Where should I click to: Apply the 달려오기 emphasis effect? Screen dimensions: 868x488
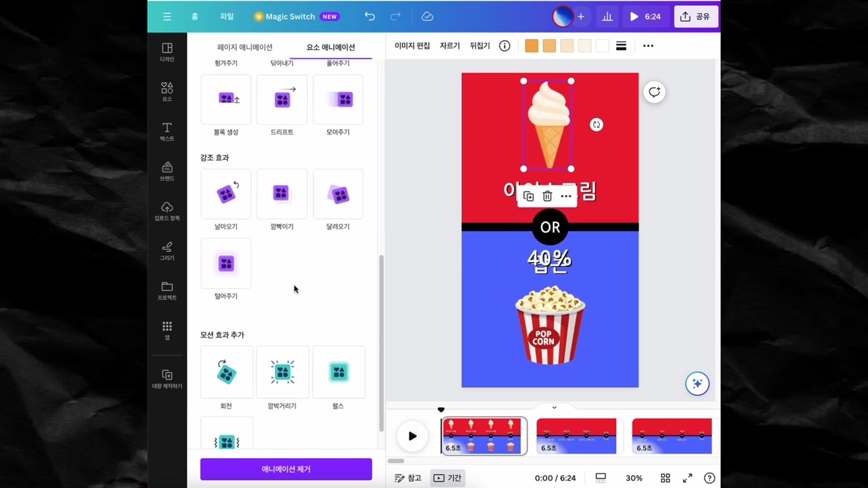coord(338,194)
